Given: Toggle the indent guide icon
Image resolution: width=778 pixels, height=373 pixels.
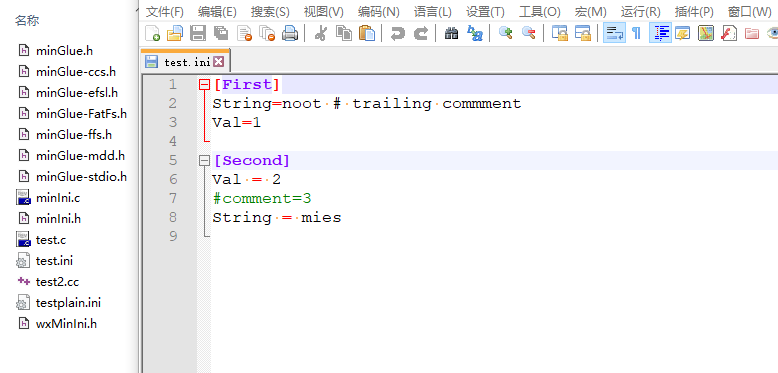Looking at the screenshot, I should coord(660,33).
